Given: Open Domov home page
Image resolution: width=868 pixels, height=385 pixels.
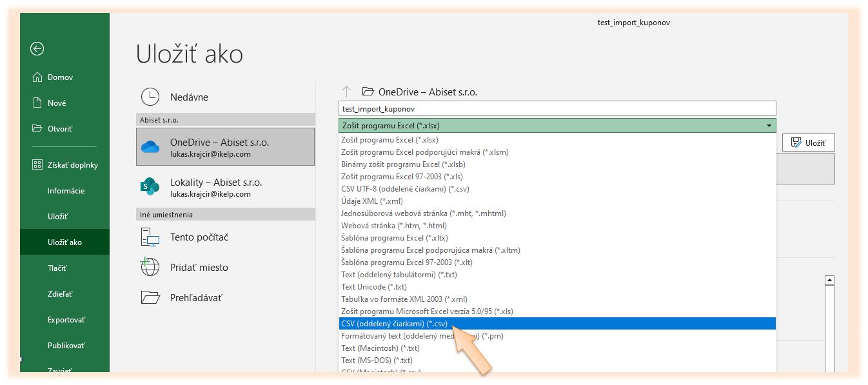Looking at the screenshot, I should (60, 77).
